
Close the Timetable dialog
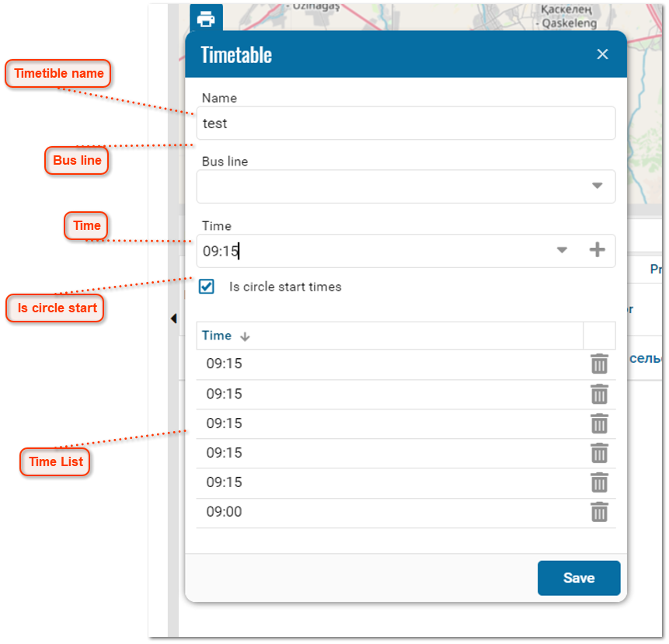pyautogui.click(x=602, y=54)
